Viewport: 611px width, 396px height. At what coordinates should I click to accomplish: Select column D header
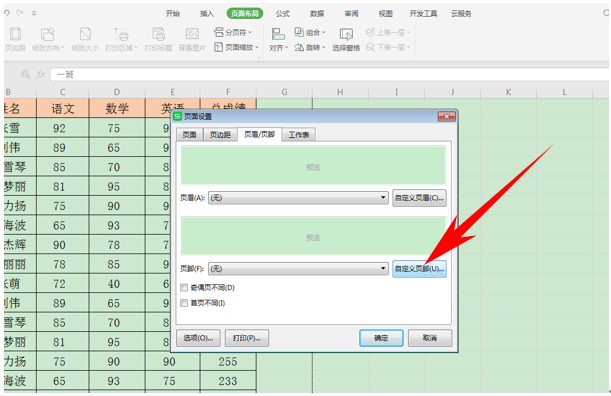click(117, 92)
